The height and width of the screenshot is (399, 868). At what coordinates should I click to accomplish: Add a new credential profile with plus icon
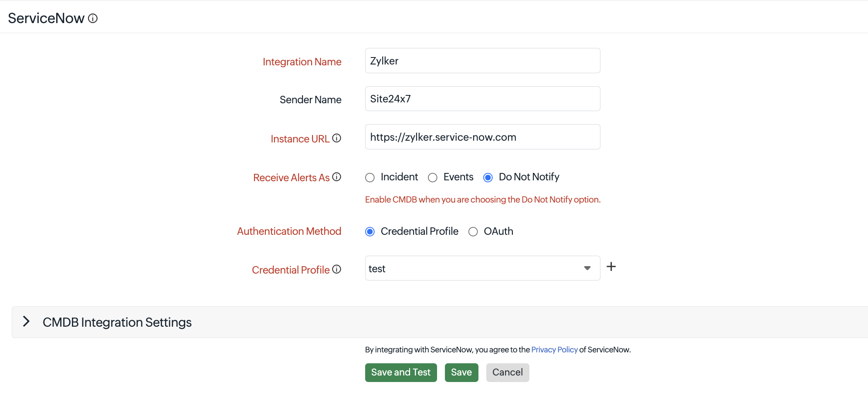click(x=611, y=267)
